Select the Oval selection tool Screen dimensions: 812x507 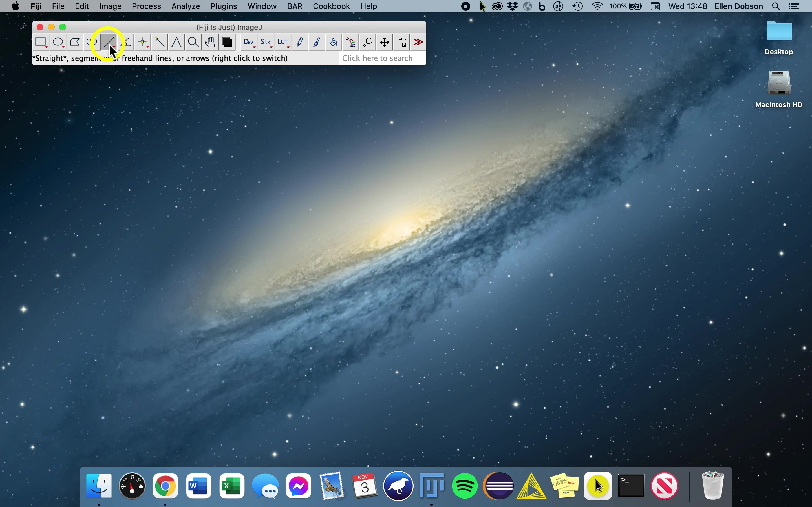(58, 42)
